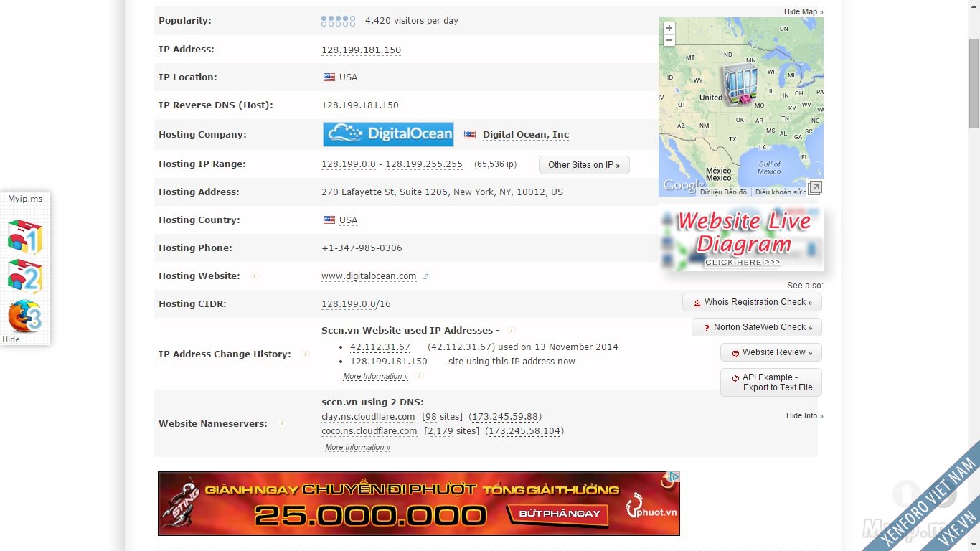
Task: Click the external link icon after www.digitalocean.com
Action: pos(425,276)
